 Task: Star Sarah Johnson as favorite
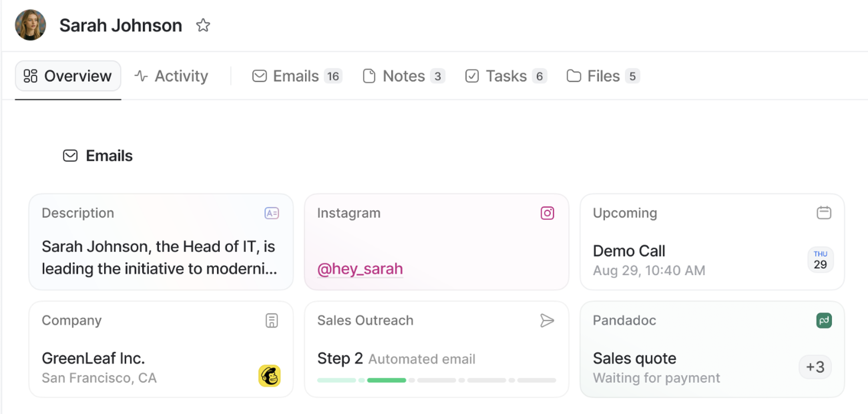click(203, 25)
